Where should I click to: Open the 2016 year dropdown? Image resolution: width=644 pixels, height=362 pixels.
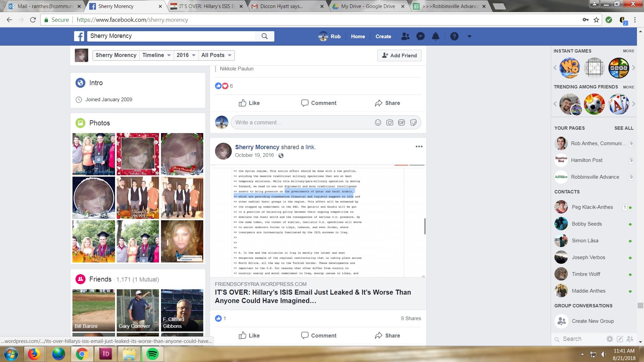pyautogui.click(x=186, y=55)
